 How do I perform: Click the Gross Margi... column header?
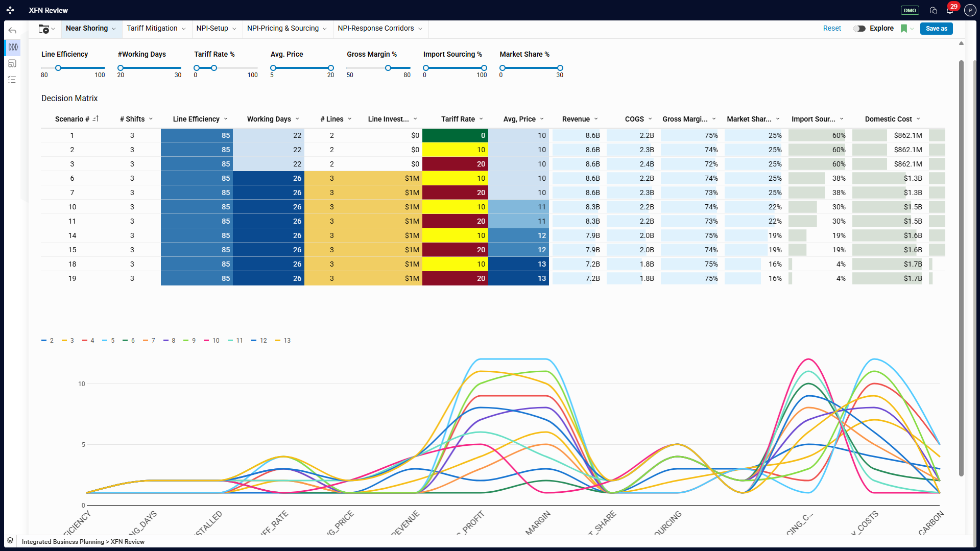click(x=685, y=119)
